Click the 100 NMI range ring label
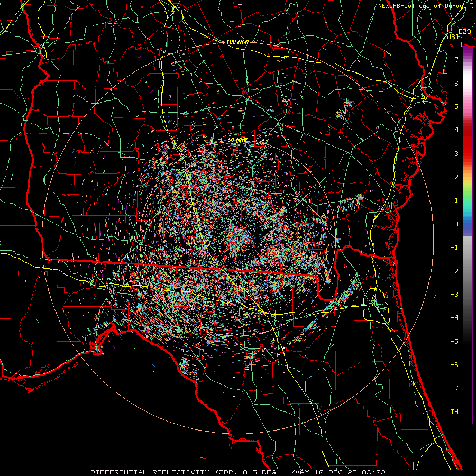 (237, 42)
